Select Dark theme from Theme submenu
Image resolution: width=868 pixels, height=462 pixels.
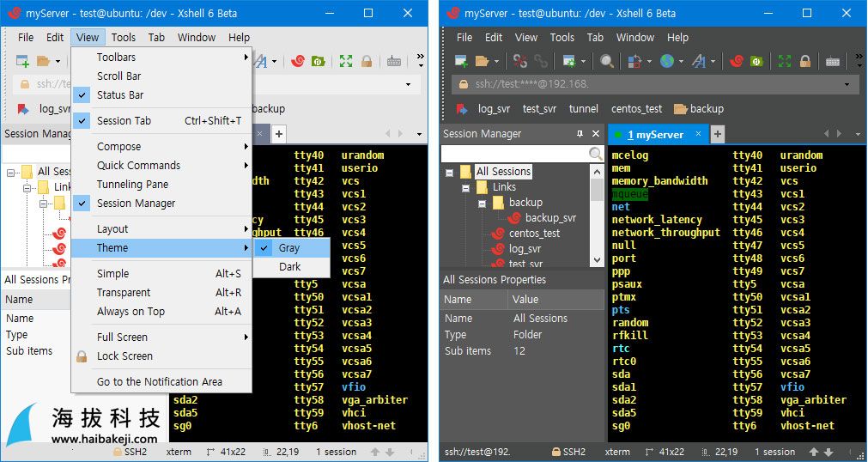tap(290, 267)
